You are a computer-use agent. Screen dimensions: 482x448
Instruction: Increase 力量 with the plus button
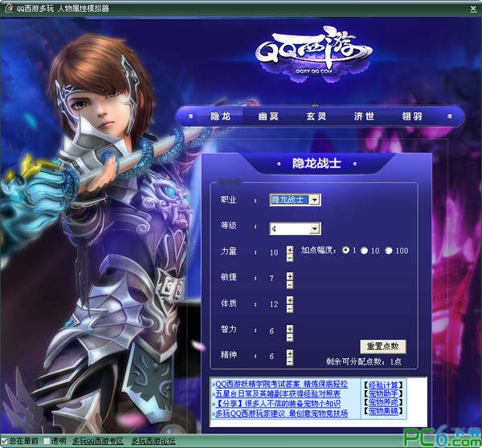290,250
